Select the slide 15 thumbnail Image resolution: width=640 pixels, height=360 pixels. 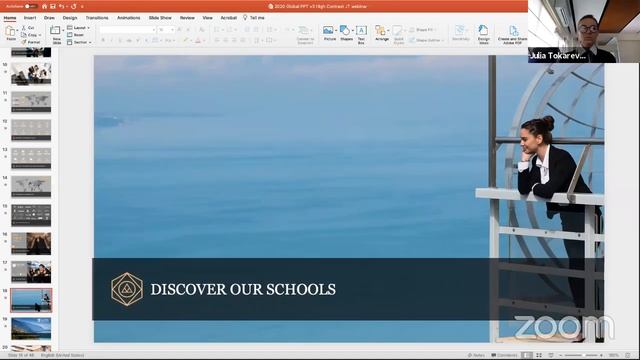(31, 215)
